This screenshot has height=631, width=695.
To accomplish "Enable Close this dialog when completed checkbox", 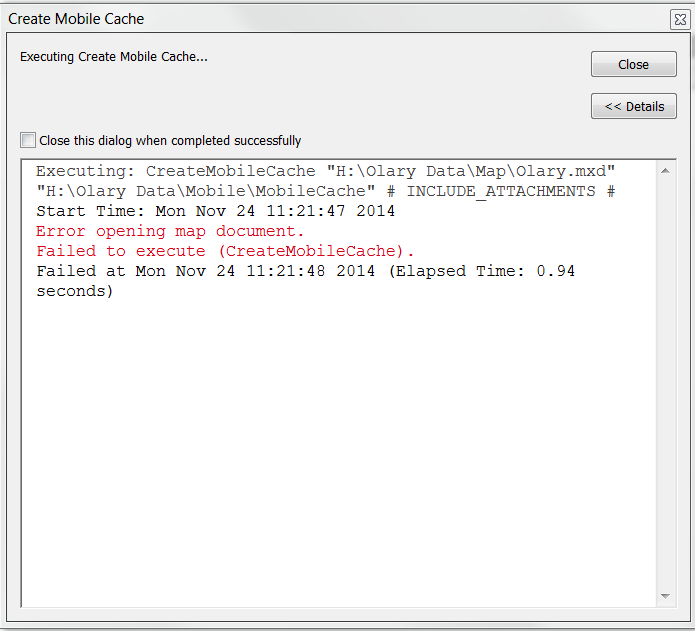I will click(x=28, y=141).
